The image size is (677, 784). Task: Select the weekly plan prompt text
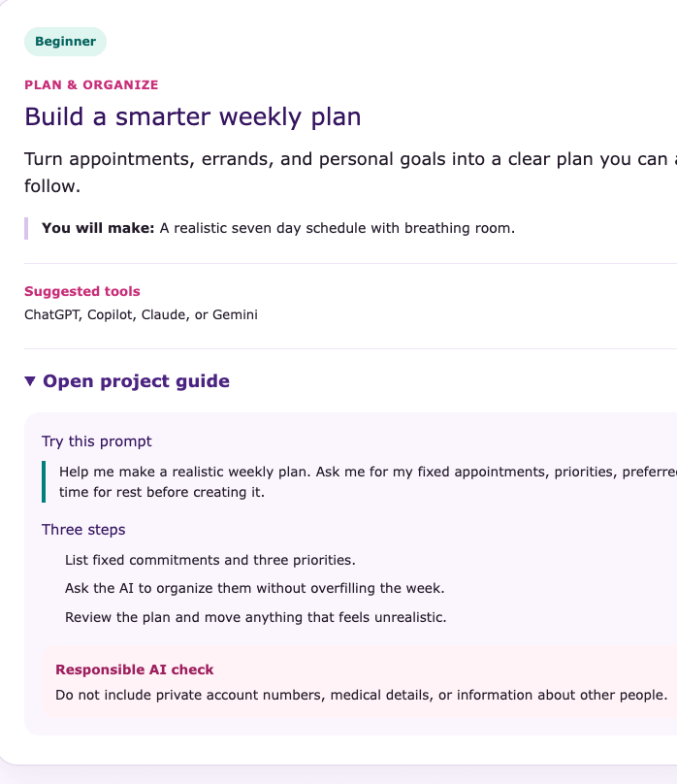pos(368,482)
